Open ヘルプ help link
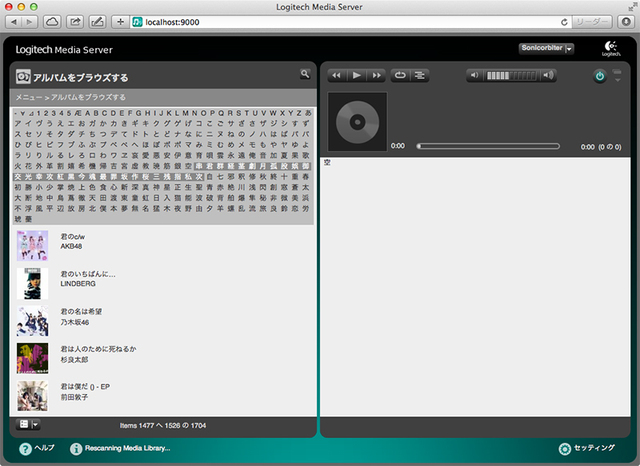Image resolution: width=640 pixels, height=466 pixels. [x=26, y=449]
